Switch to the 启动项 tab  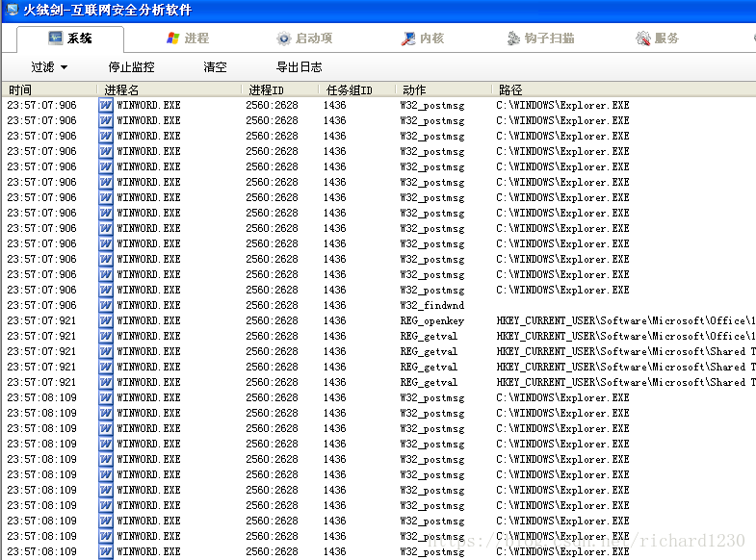pos(304,38)
